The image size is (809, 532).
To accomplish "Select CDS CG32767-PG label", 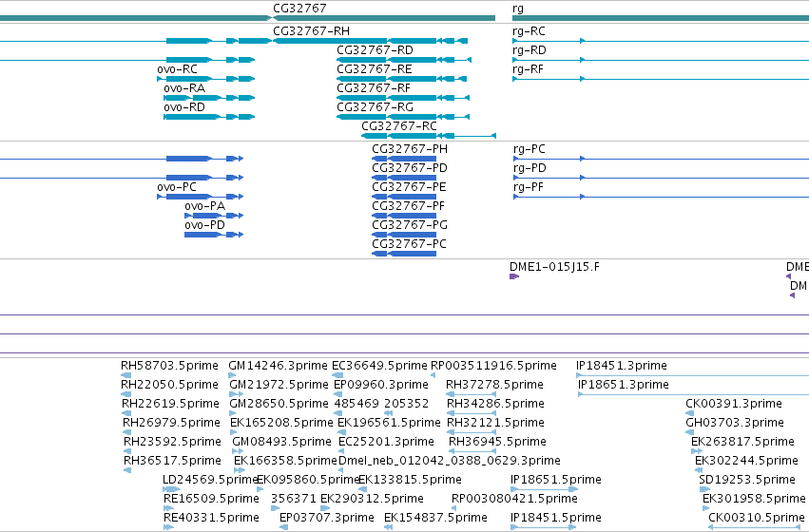I will (x=410, y=225).
